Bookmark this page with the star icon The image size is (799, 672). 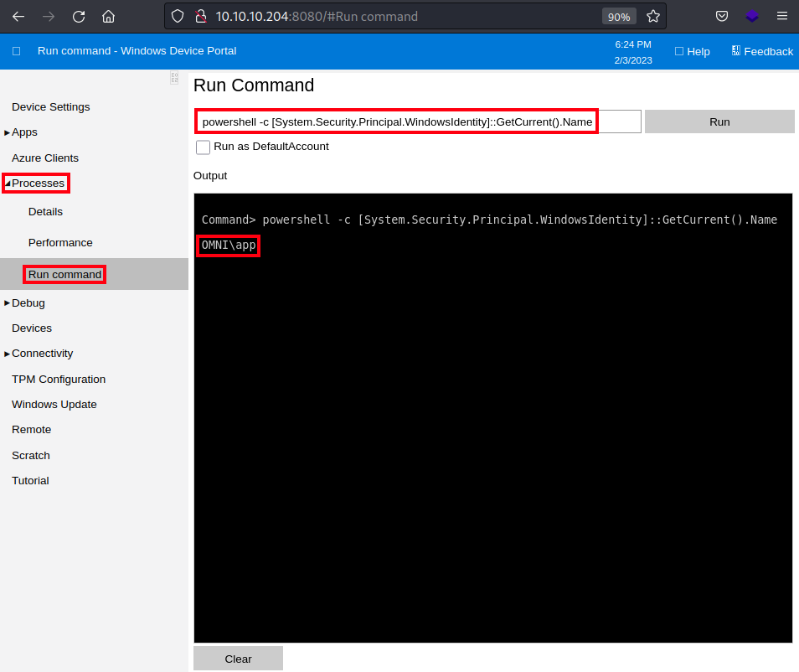tap(652, 17)
